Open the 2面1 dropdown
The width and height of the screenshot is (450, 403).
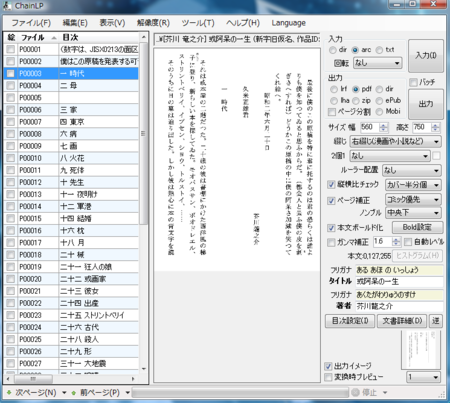[390, 156]
